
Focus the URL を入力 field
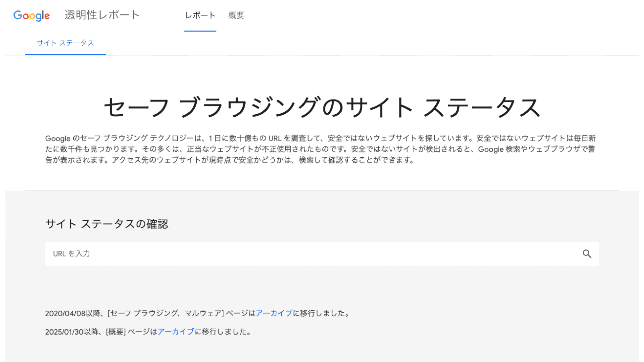coord(302,254)
